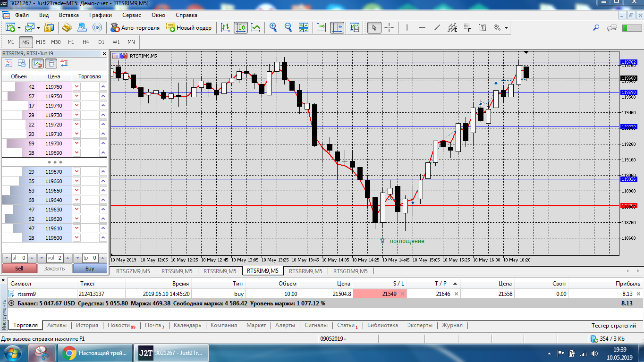
Task: Toggle the chart shift button
Action: pyautogui.click(x=337, y=27)
